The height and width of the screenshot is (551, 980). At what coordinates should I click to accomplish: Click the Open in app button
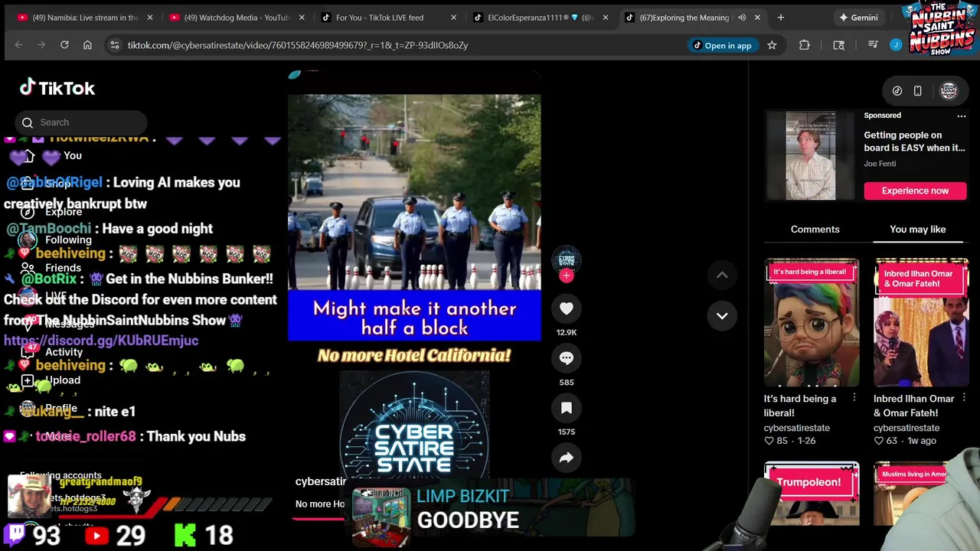pos(721,45)
